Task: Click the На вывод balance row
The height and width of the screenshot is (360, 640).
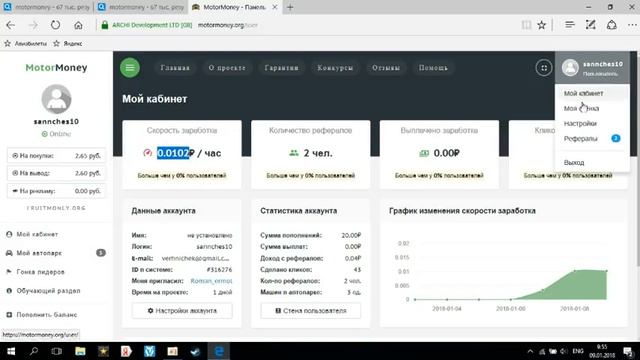Action: click(56, 173)
